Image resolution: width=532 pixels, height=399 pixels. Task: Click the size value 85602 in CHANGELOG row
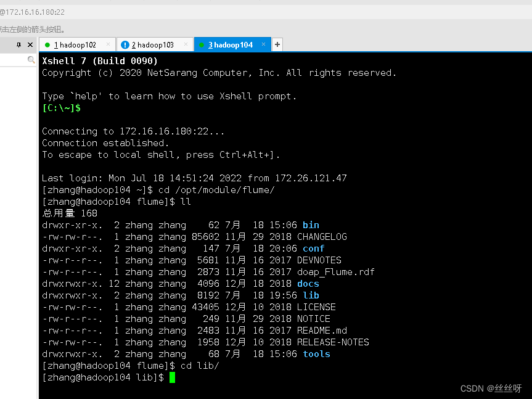(206, 237)
